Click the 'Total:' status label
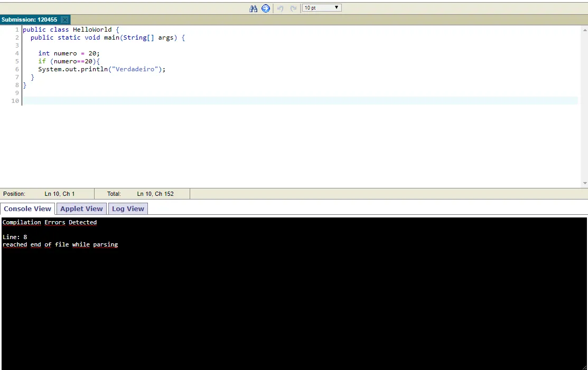Screen dimensions: 588x370 114,194
